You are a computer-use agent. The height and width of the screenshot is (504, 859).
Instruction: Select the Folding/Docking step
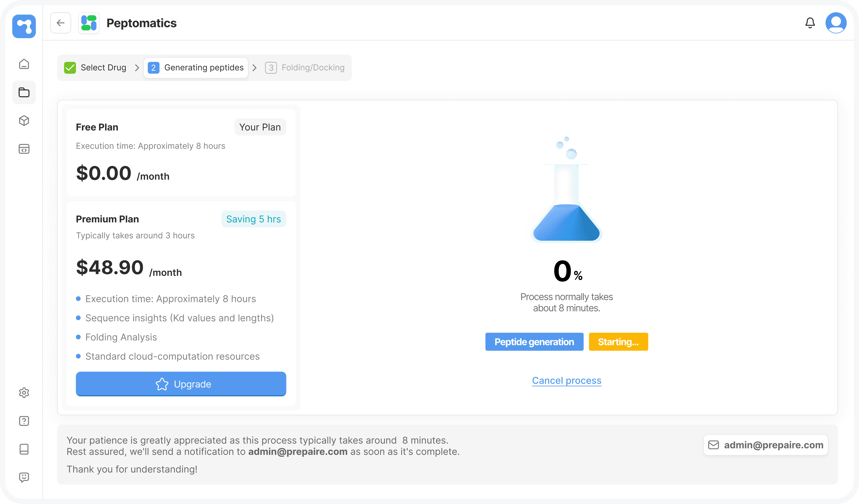click(305, 68)
